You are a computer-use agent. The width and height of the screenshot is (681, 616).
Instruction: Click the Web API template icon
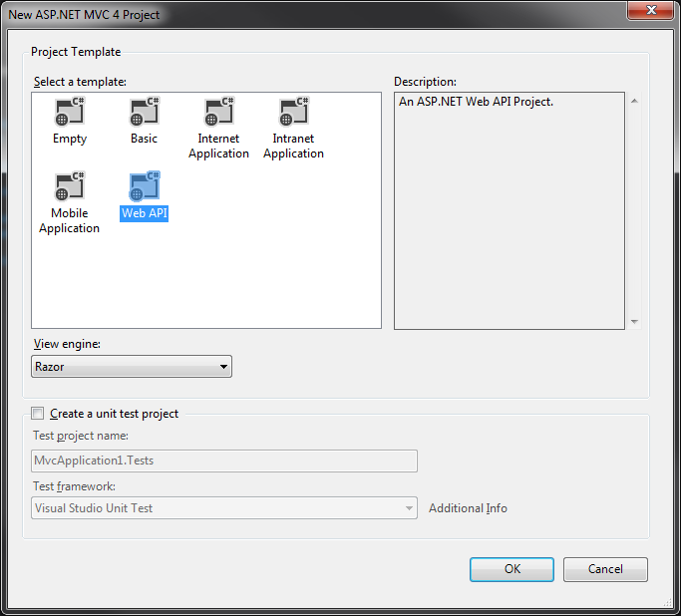click(x=144, y=187)
